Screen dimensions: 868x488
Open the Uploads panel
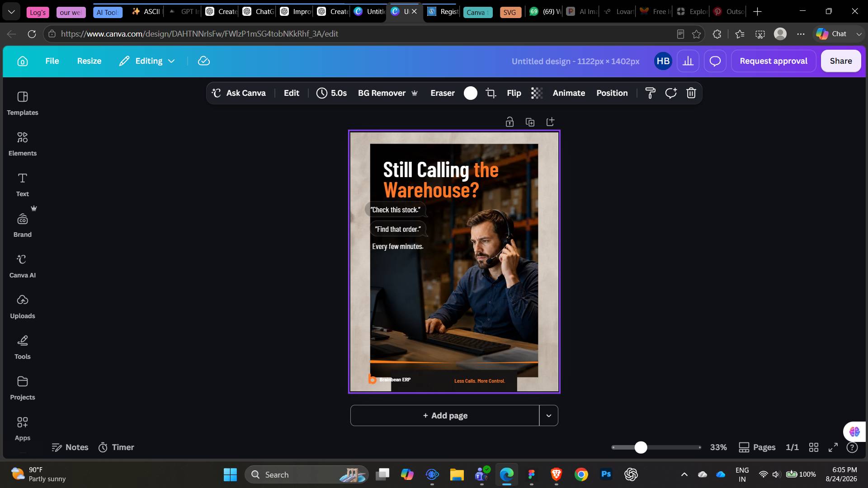pos(23,306)
